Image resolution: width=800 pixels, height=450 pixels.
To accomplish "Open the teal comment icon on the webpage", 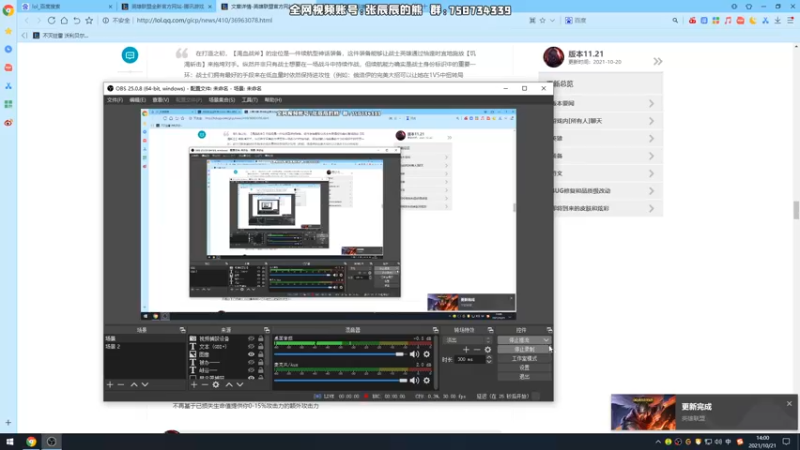I will click(x=130, y=55).
